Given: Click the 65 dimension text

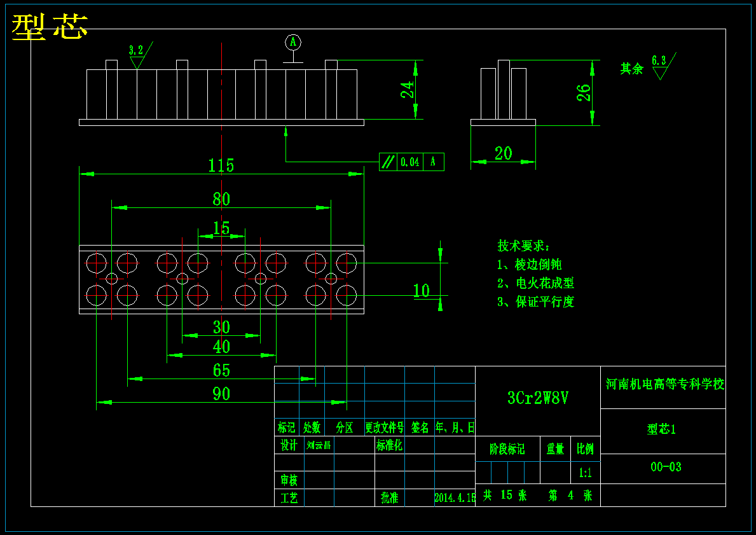Looking at the screenshot, I should point(221,370).
